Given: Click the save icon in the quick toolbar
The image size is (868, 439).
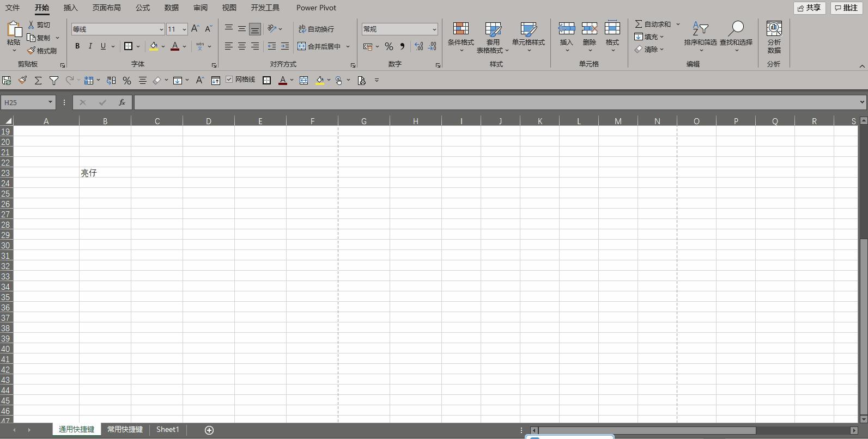Looking at the screenshot, I should 7,81.
